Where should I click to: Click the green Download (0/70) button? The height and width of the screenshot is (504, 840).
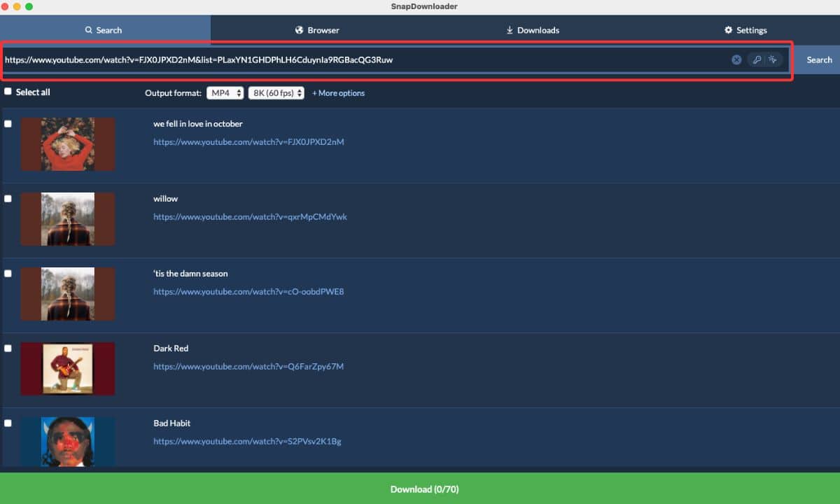420,489
